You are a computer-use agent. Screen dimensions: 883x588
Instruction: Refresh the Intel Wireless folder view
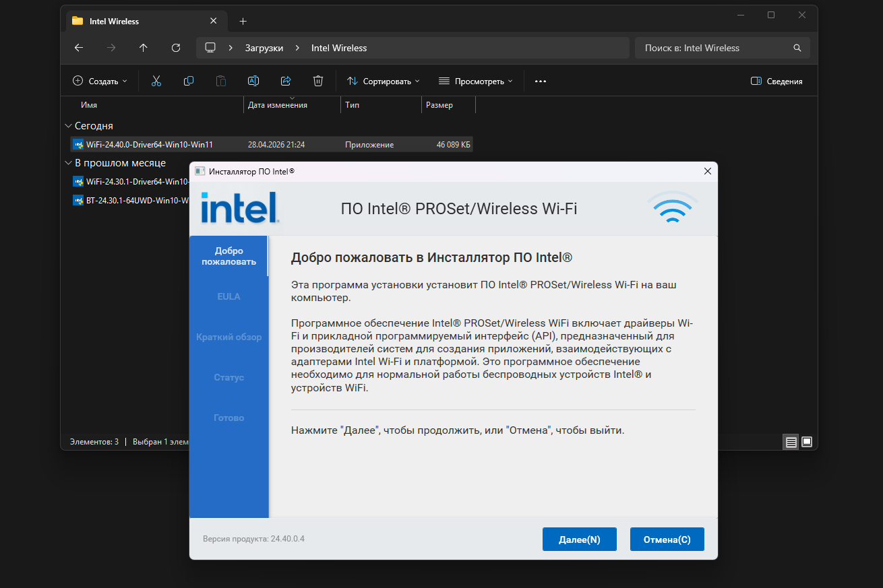176,48
